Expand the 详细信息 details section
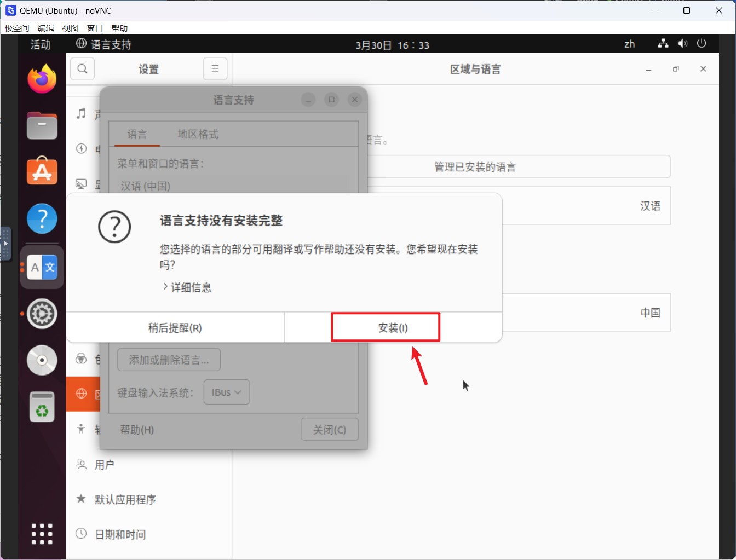 pos(187,287)
